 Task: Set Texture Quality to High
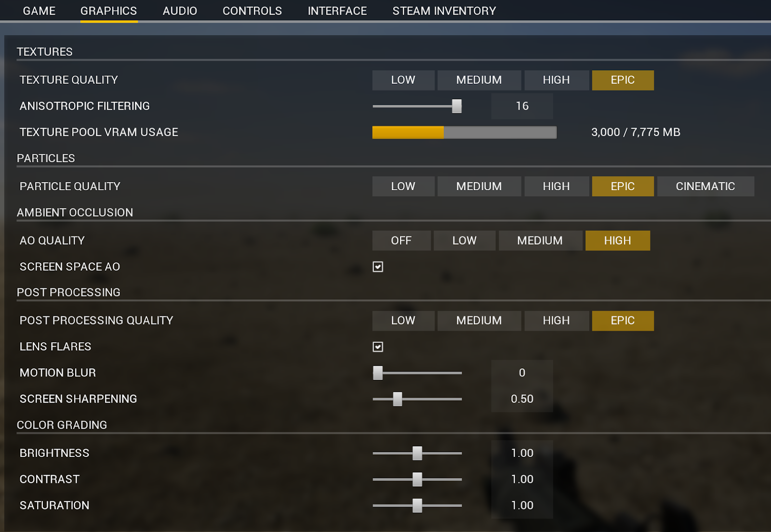[x=556, y=80]
